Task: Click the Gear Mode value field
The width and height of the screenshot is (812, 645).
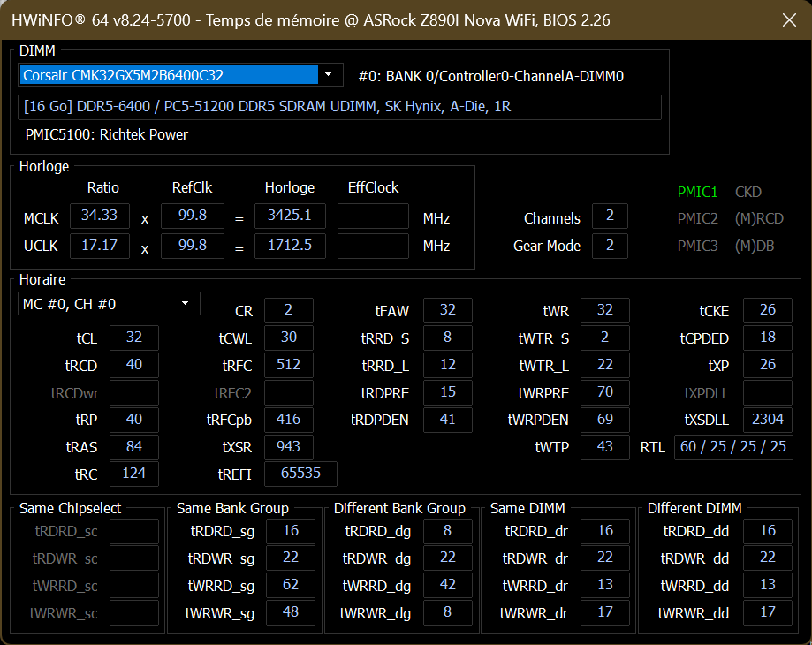Action: pos(610,246)
